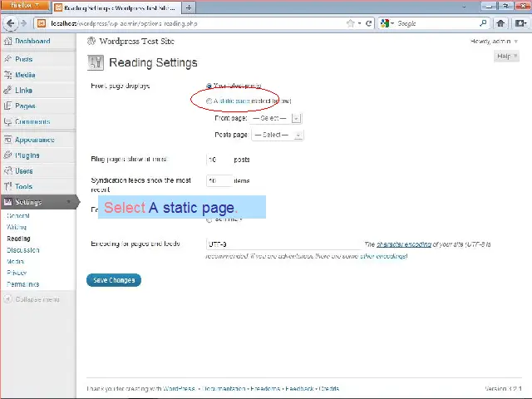Click the site identity icon in address bar
The image size is (532, 399).
[x=42, y=23]
